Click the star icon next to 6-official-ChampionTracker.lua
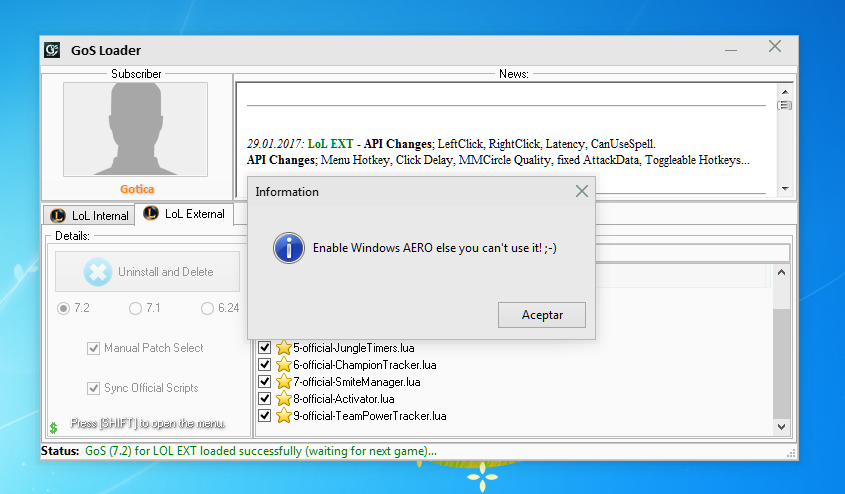 283,365
